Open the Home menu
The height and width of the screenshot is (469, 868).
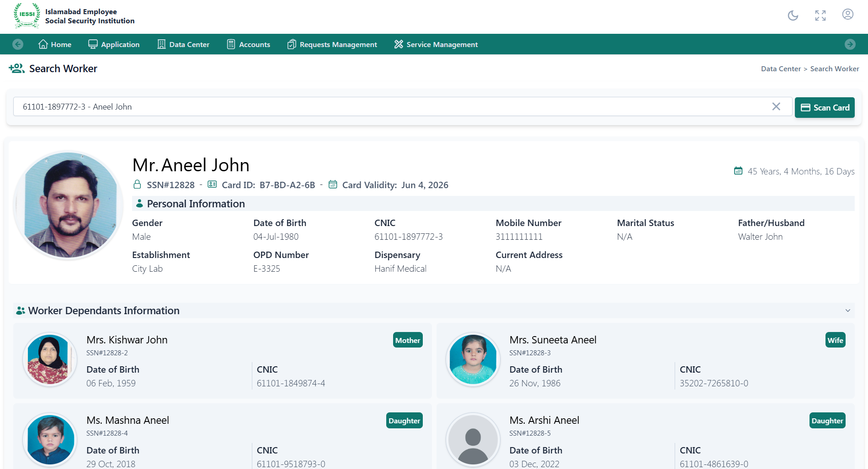pos(55,44)
